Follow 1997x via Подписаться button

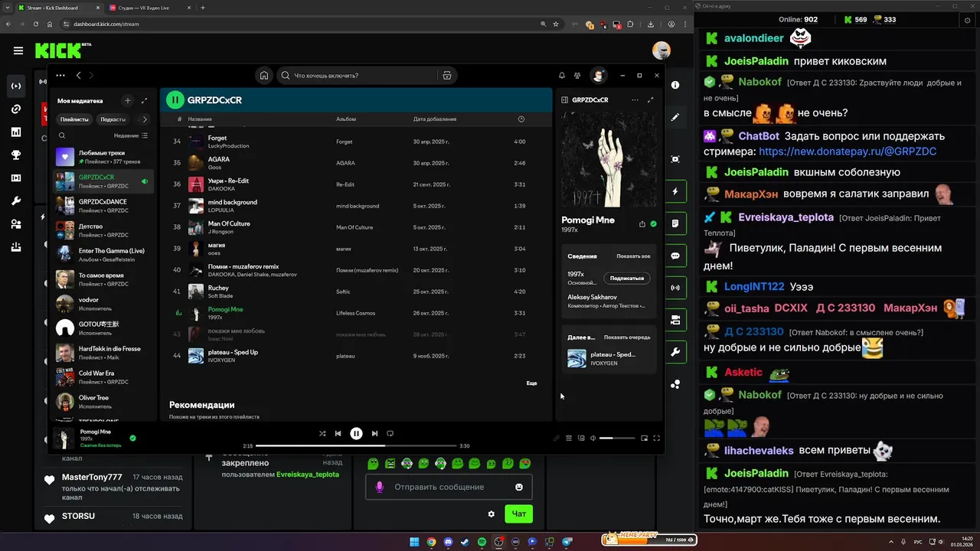tap(627, 278)
